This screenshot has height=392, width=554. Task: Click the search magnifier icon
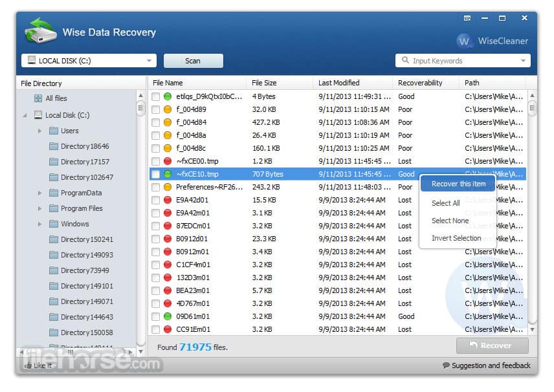405,60
